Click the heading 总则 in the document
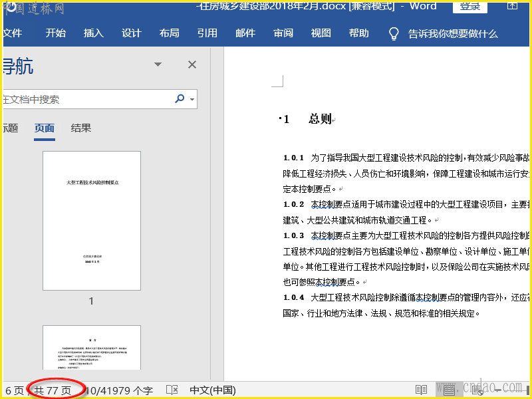 point(320,119)
